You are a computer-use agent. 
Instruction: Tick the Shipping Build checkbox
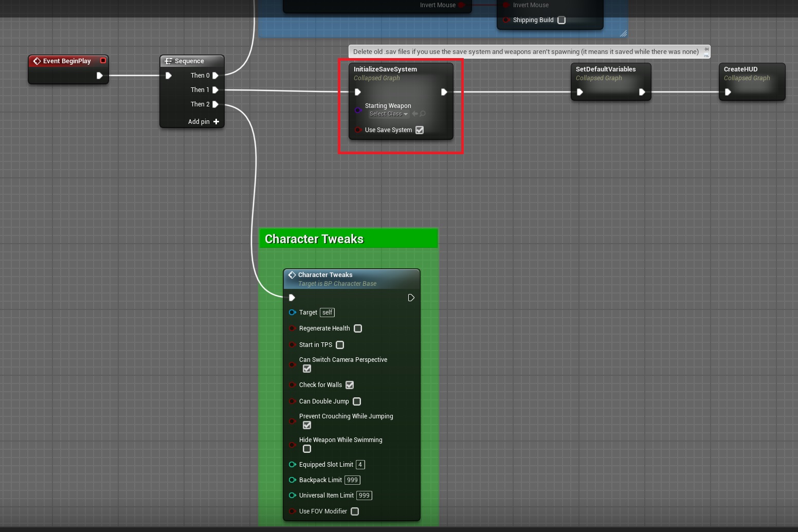coord(561,20)
